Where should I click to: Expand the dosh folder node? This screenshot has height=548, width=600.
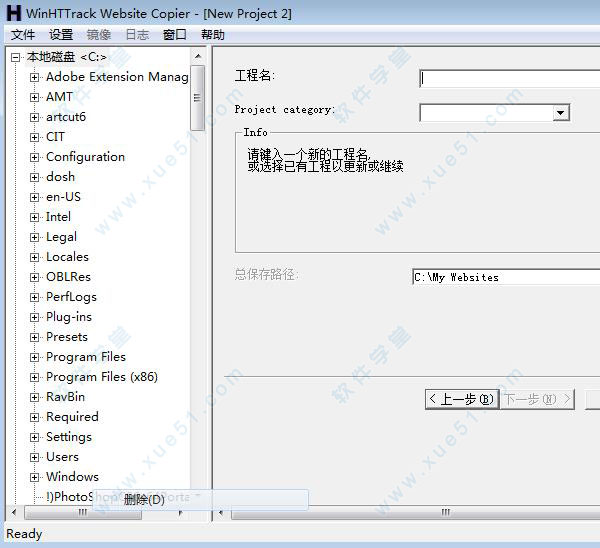pos(34,177)
